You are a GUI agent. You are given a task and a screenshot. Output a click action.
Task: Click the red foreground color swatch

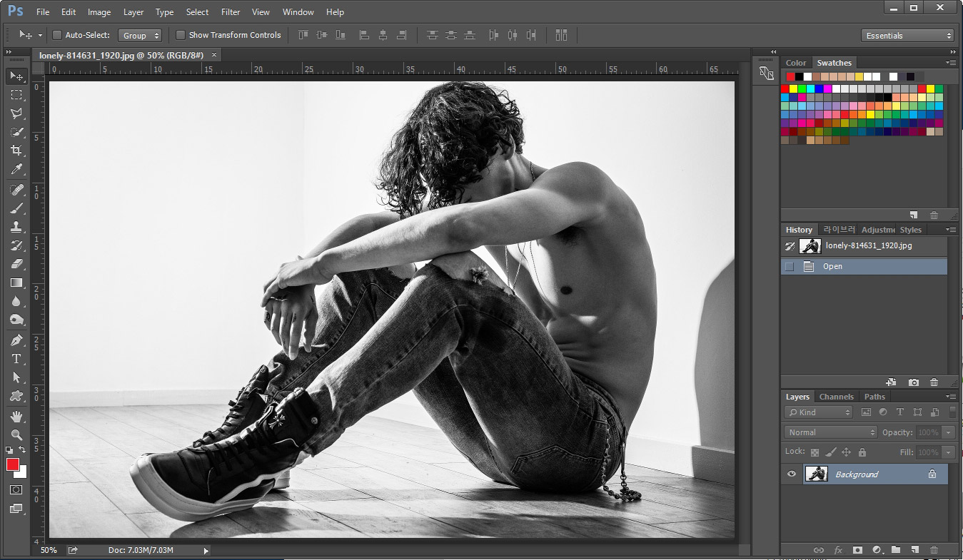click(x=13, y=464)
